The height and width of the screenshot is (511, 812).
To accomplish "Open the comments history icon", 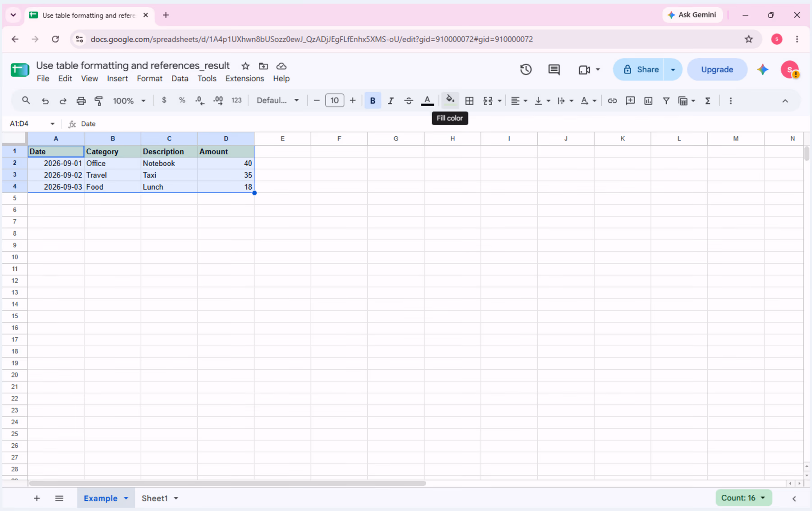I will [554, 70].
